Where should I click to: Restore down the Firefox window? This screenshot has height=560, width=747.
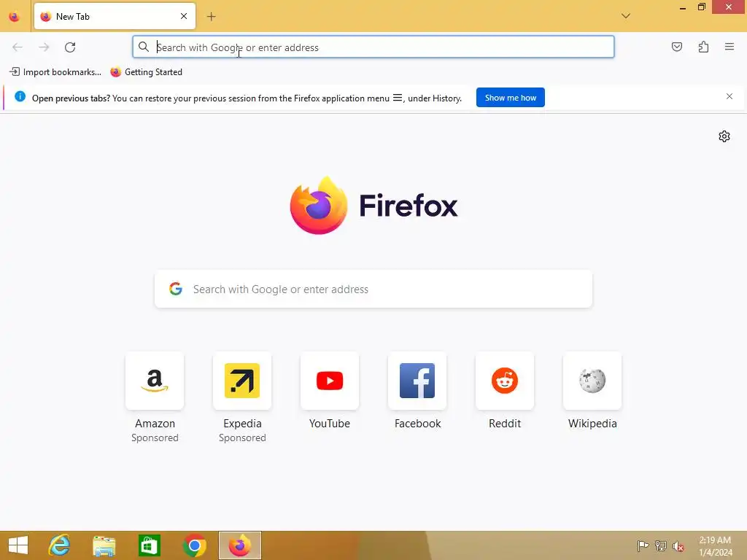701,7
